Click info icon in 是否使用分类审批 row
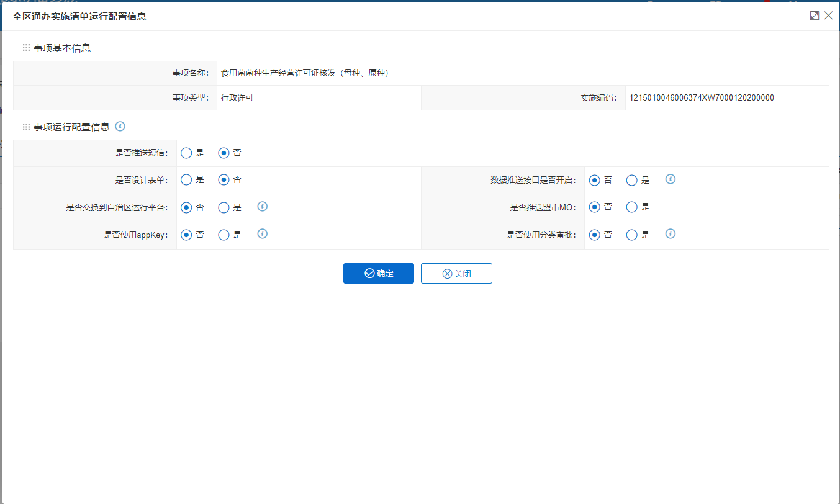Viewport: 840px width, 504px height. point(671,234)
